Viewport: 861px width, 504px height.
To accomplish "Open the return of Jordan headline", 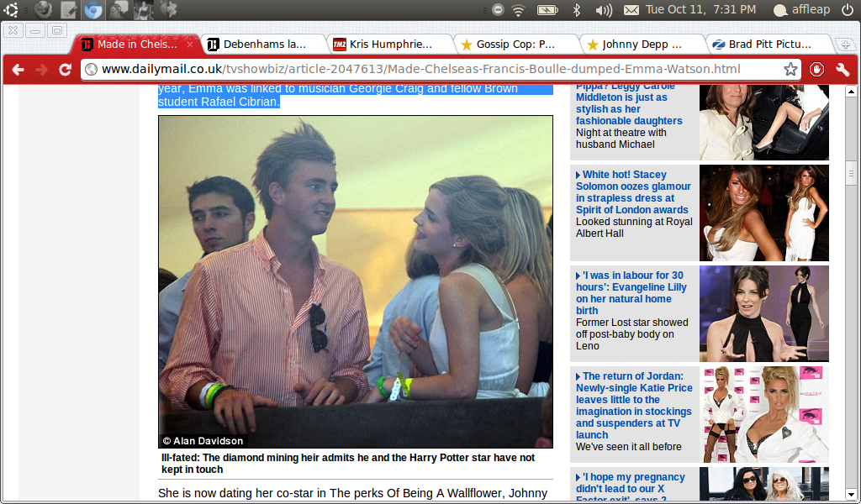I will (x=634, y=405).
